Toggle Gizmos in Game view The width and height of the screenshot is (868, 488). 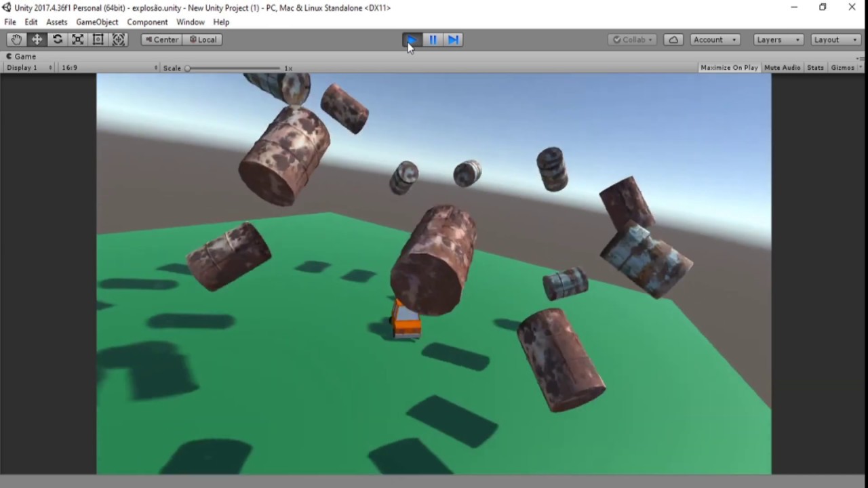842,68
